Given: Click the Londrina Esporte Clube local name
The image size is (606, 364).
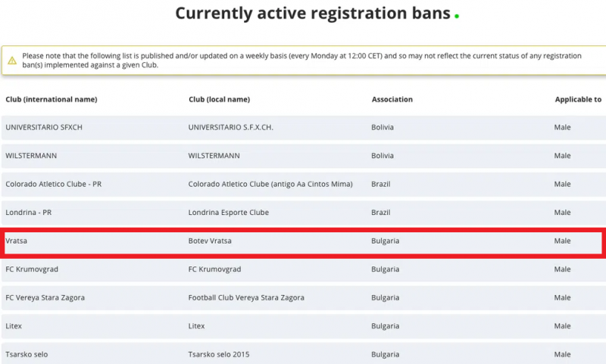Looking at the screenshot, I should (x=228, y=213).
